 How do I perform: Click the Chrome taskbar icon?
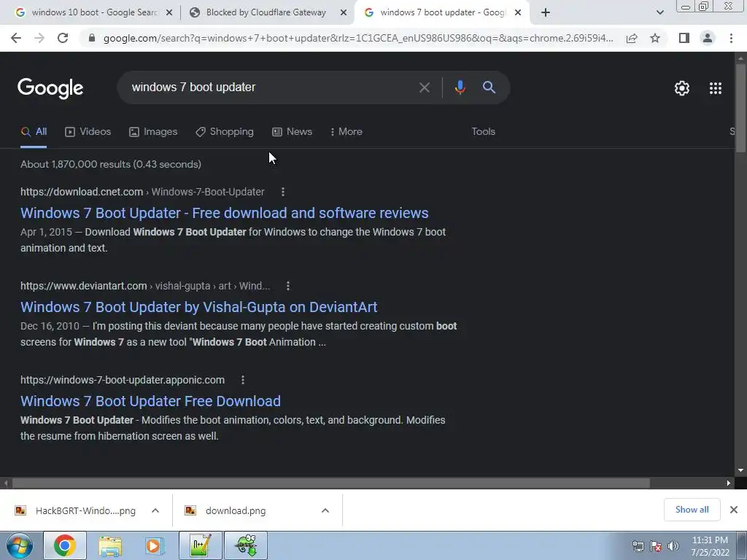point(65,545)
